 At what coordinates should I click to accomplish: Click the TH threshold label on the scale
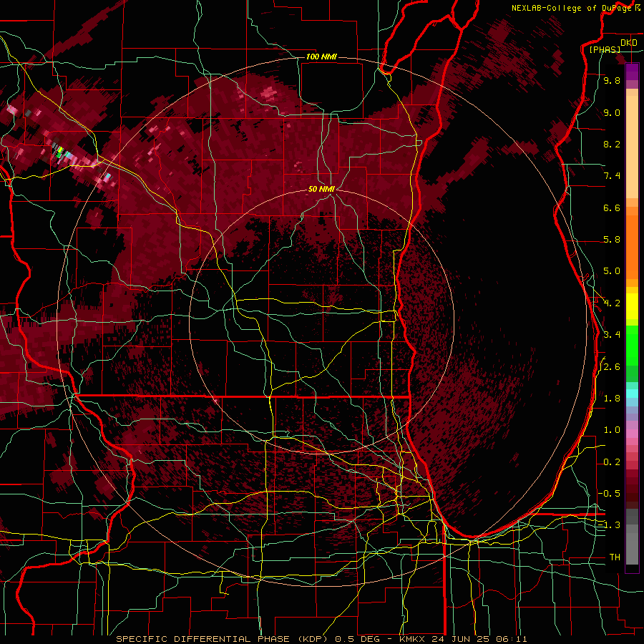[615, 557]
